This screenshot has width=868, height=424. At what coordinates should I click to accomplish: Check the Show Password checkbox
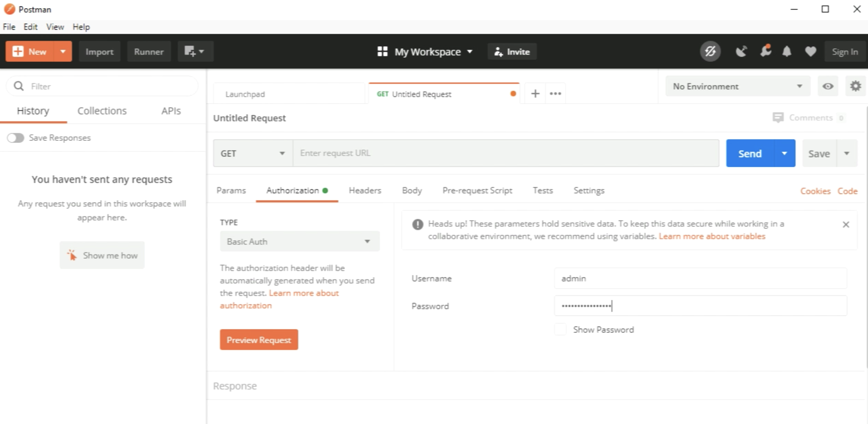tap(560, 329)
